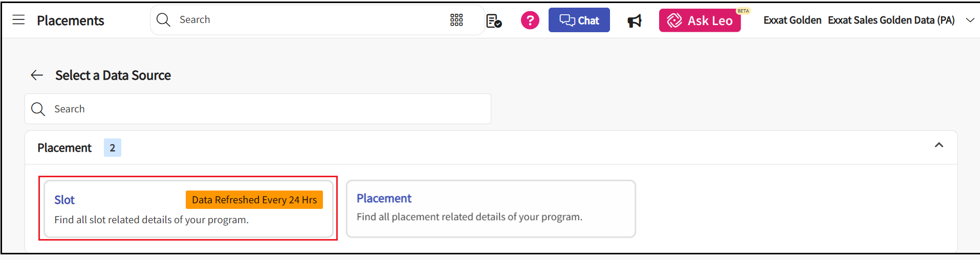Select the Placement data source card

[x=490, y=208]
